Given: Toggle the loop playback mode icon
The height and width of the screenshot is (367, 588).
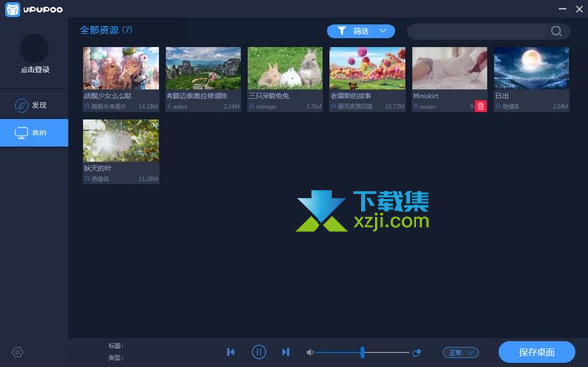Looking at the screenshot, I should [x=416, y=352].
